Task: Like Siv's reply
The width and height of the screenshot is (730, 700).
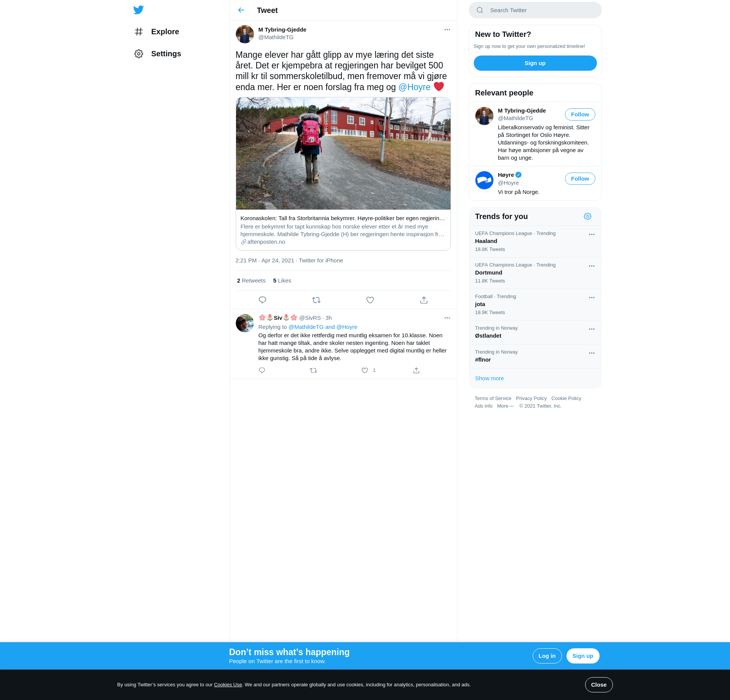Action: coord(365,370)
